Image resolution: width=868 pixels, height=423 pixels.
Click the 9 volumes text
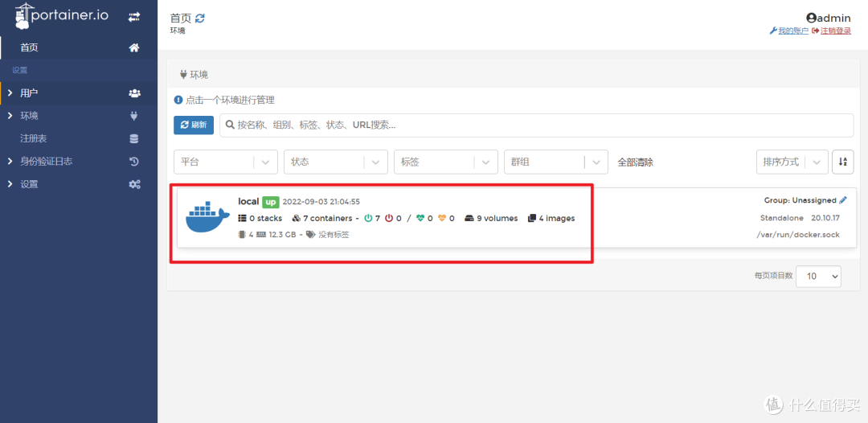pyautogui.click(x=497, y=218)
